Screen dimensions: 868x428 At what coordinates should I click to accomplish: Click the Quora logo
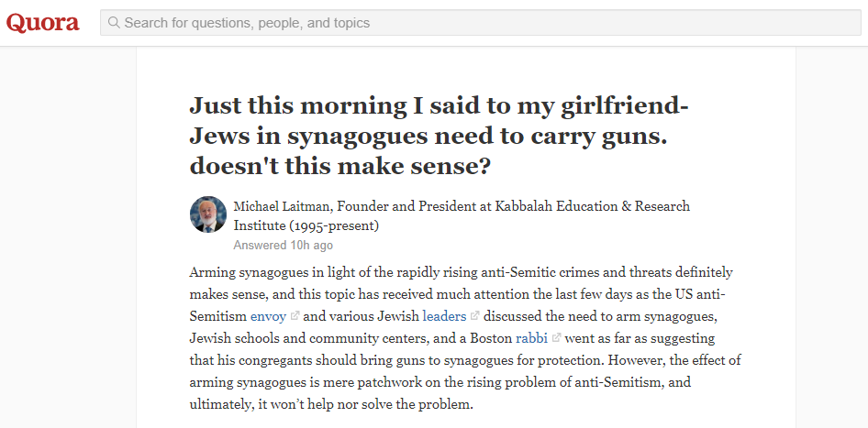(x=43, y=23)
